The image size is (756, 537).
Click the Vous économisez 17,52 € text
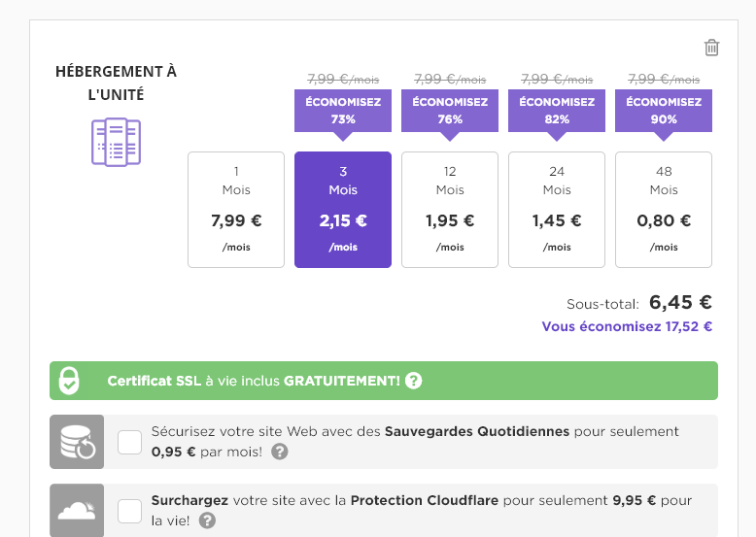click(627, 326)
